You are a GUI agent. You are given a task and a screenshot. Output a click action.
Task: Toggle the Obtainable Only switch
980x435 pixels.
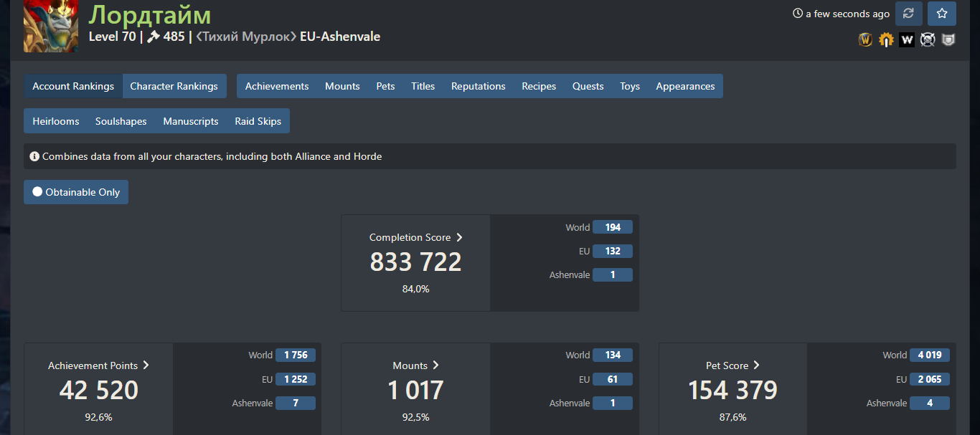(76, 192)
